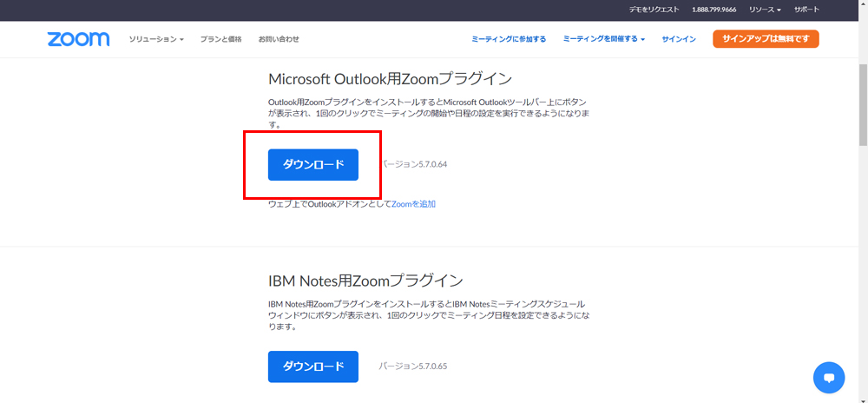Click the バージョン5.7.0.65 text

coord(413,367)
